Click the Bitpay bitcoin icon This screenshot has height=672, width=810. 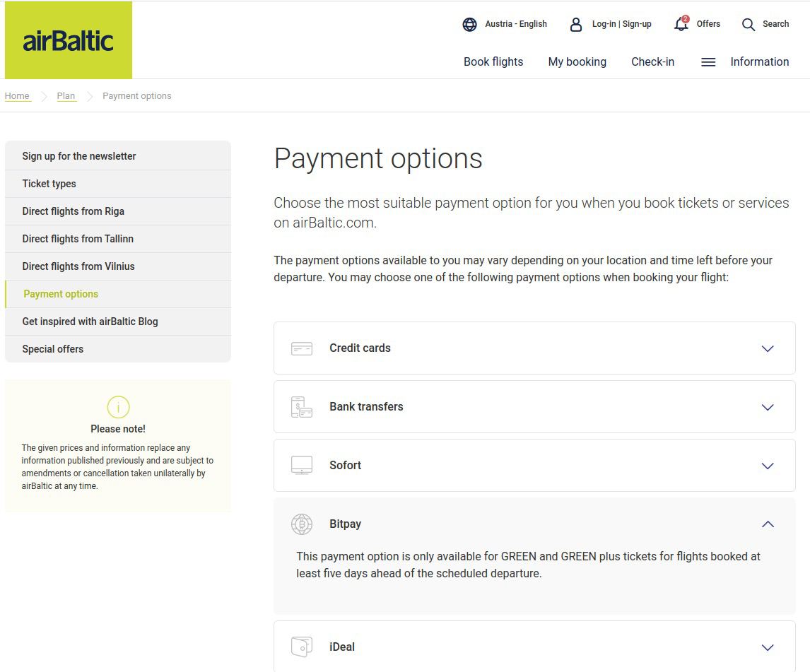click(302, 524)
